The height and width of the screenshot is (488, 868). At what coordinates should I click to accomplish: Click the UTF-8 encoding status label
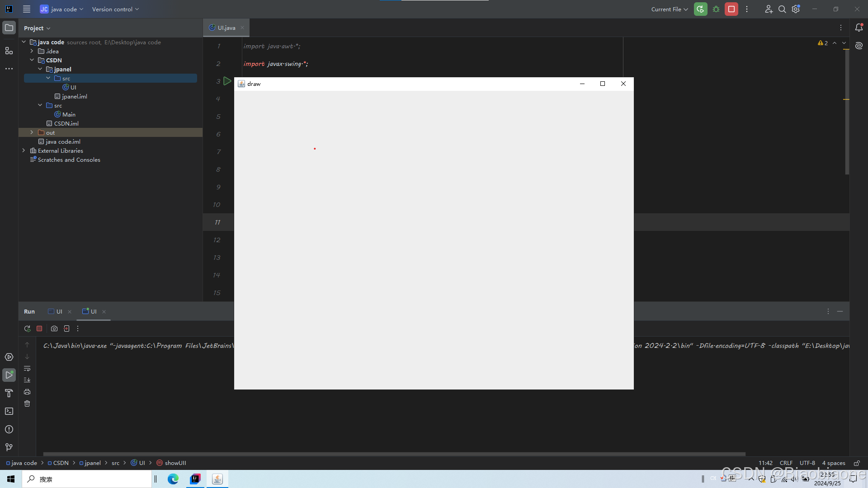coord(807,463)
